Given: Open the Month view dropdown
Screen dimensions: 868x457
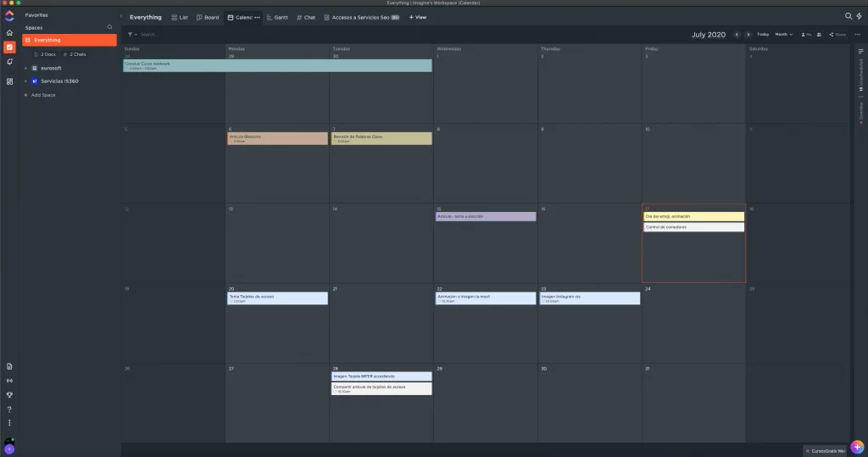Looking at the screenshot, I should click(x=783, y=35).
